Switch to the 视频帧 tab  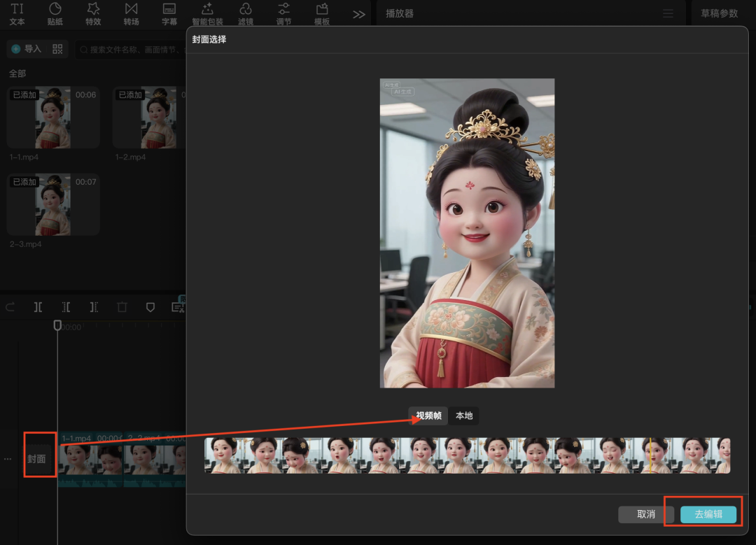428,416
